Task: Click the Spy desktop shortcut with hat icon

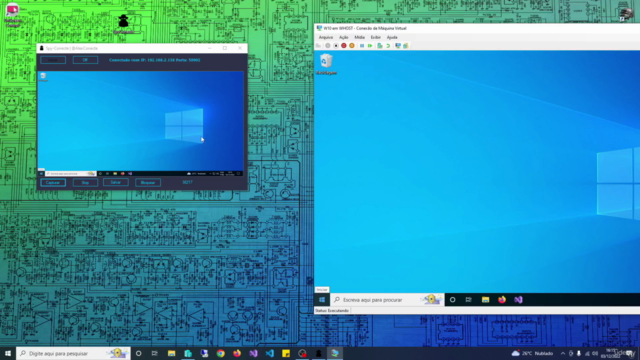Action: (123, 24)
